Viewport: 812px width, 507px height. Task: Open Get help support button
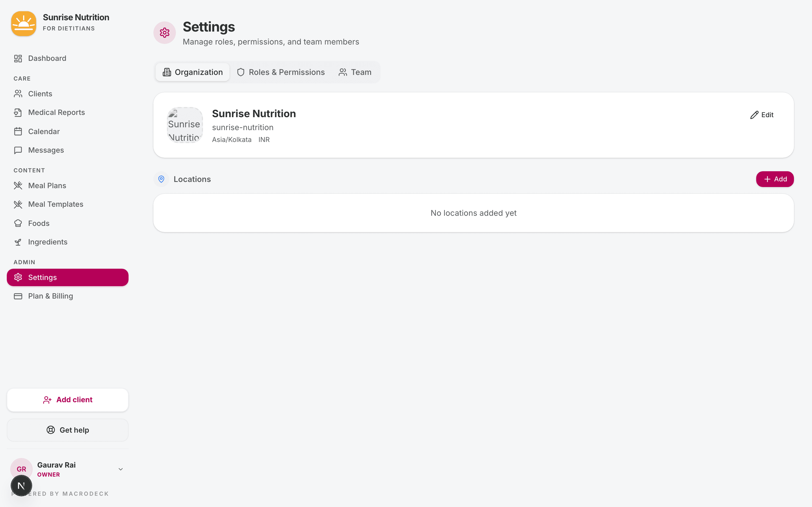67,430
